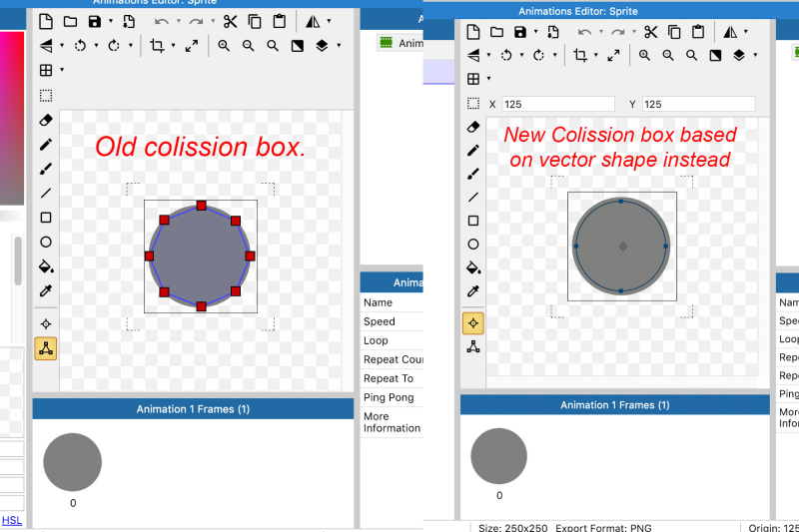
Task: Toggle the origin point tool in right editor
Action: [473, 322]
